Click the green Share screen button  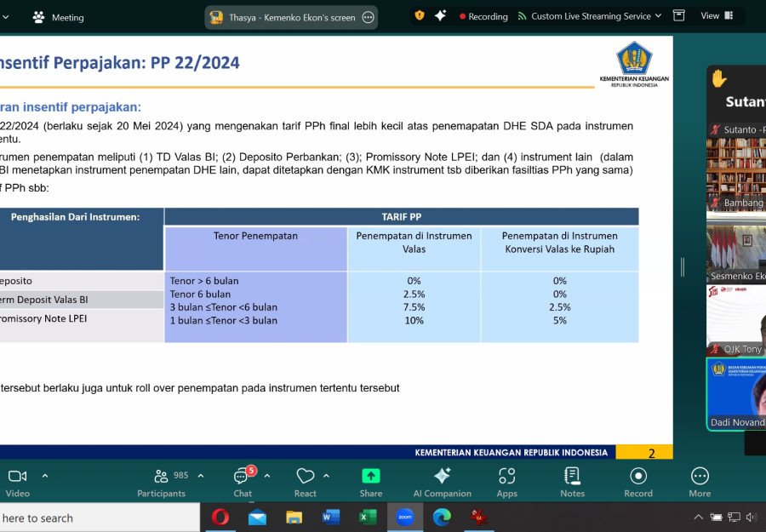(371, 482)
